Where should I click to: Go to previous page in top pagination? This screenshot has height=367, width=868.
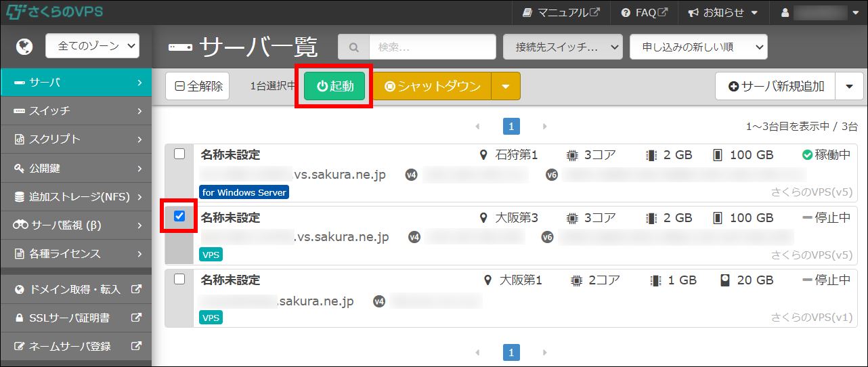click(477, 127)
